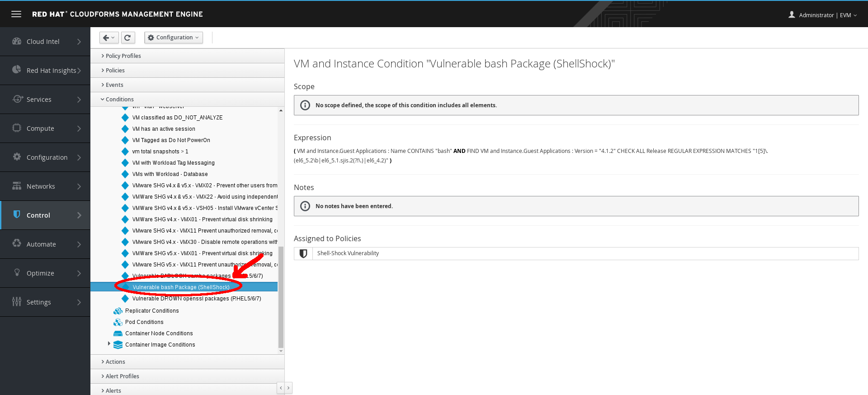Expand the left panel with right arrow
The height and width of the screenshot is (395, 868).
click(288, 388)
